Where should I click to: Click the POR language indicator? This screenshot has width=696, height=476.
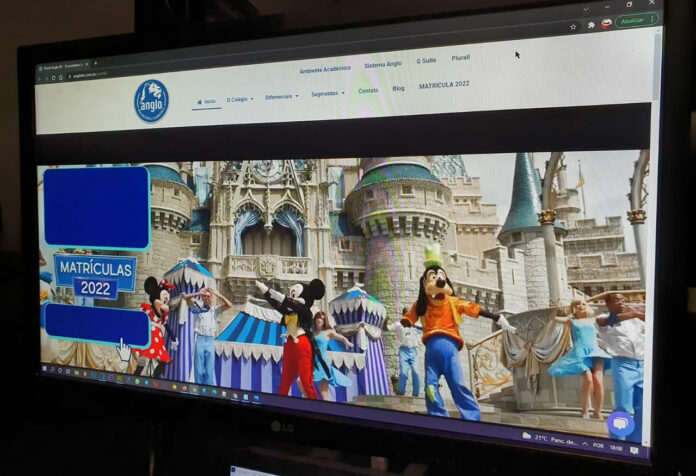tap(598, 445)
